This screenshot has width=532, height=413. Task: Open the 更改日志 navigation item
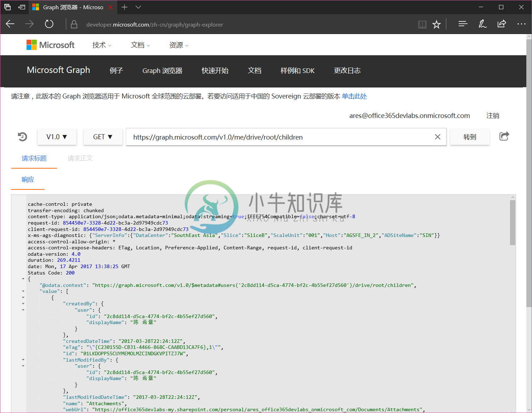347,70
